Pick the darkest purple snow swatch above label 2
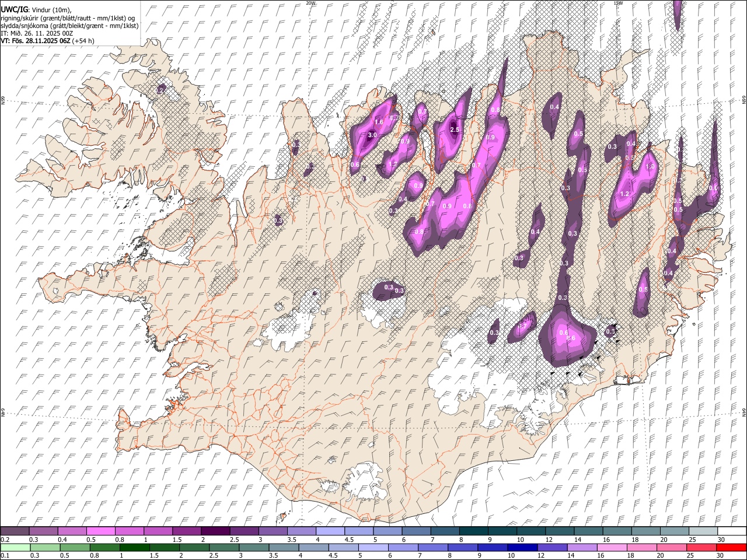This screenshot has height=560, width=747. click(x=215, y=531)
